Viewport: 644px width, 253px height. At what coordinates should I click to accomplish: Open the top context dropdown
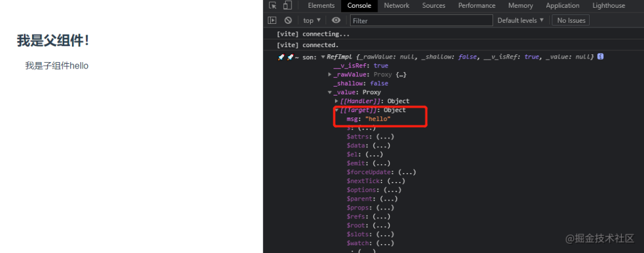coord(312,20)
